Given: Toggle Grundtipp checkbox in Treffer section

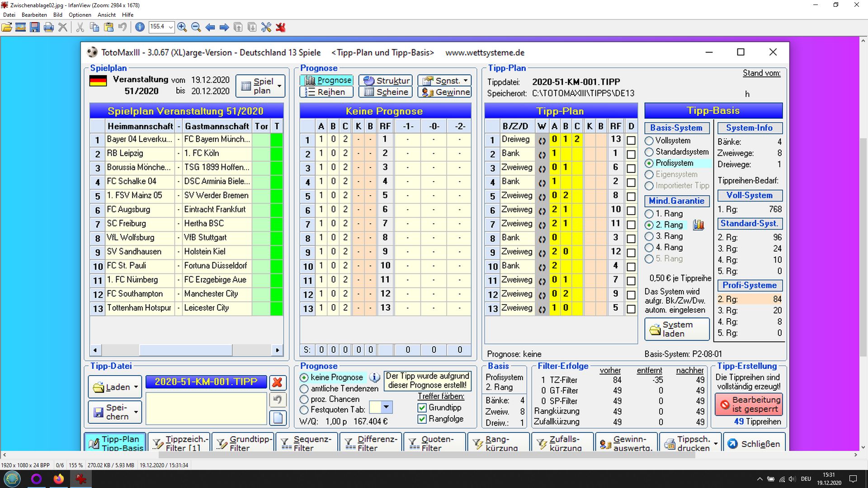Looking at the screenshot, I should (x=421, y=407).
